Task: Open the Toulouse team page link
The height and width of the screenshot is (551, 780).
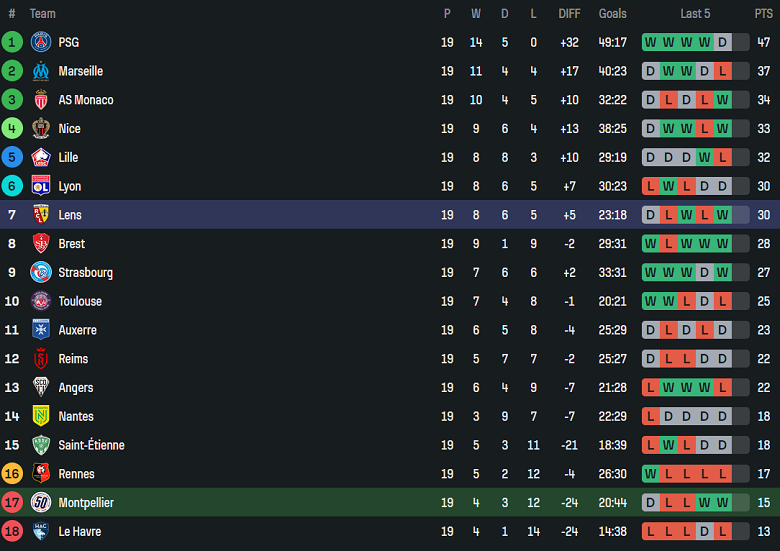Action: click(x=80, y=301)
